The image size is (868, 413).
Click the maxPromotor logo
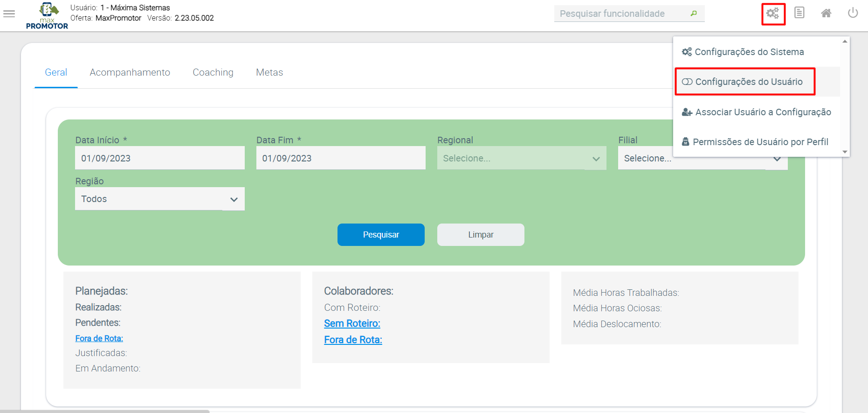[47, 16]
